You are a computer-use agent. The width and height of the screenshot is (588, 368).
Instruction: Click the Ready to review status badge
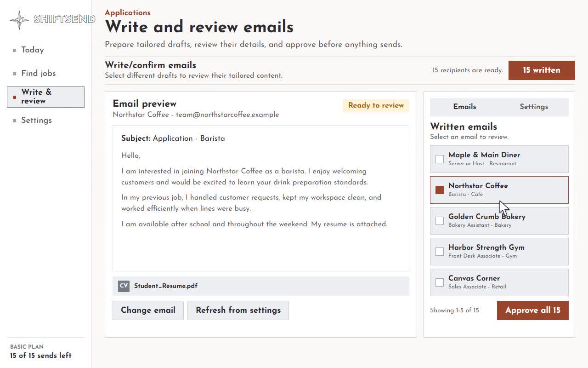pos(376,105)
